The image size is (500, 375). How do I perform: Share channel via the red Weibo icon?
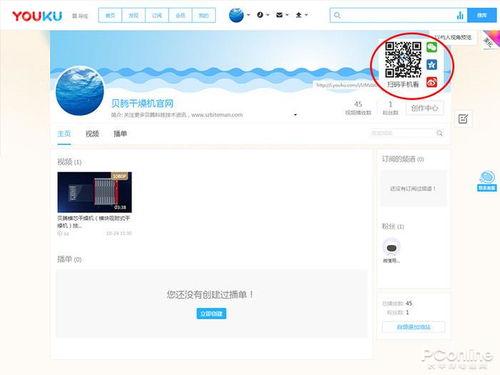click(x=432, y=82)
